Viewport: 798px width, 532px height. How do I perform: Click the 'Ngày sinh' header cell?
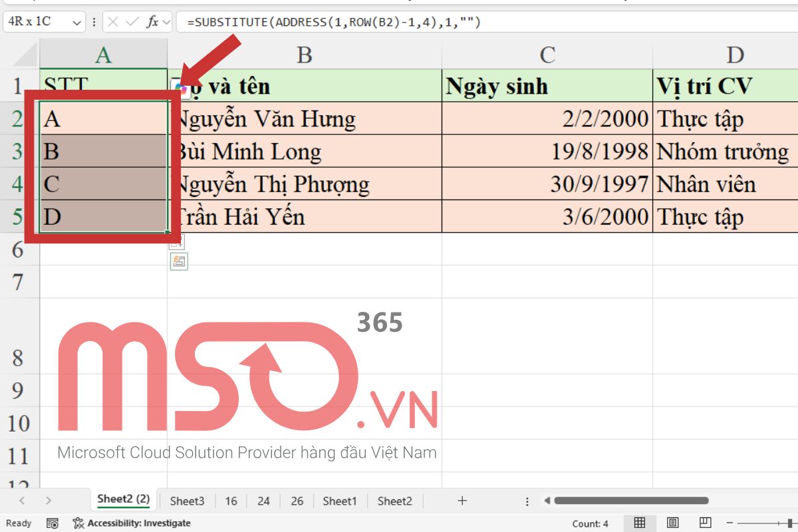(x=547, y=86)
